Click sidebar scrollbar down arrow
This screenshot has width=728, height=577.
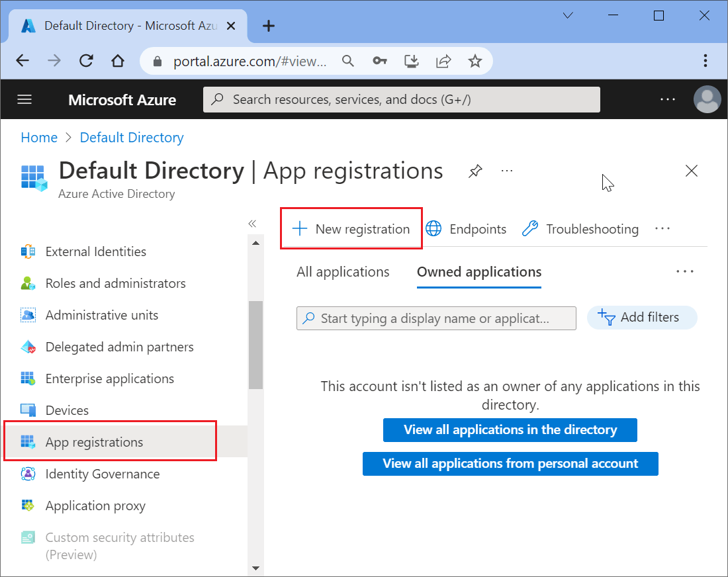[256, 568]
